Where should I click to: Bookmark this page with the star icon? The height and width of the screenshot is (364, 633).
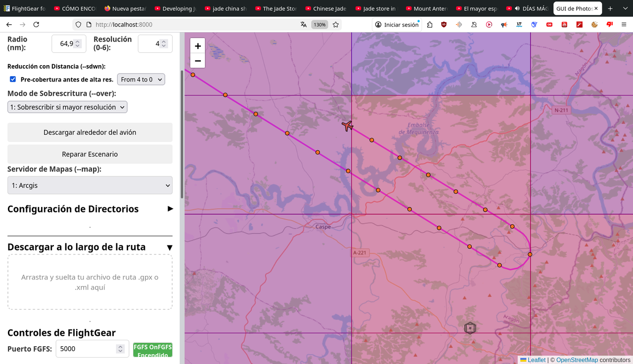point(336,25)
